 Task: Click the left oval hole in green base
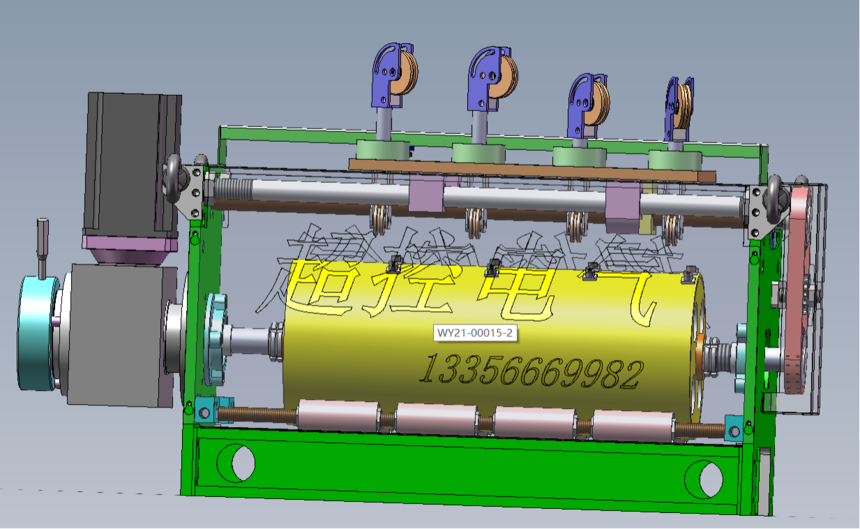tap(239, 462)
